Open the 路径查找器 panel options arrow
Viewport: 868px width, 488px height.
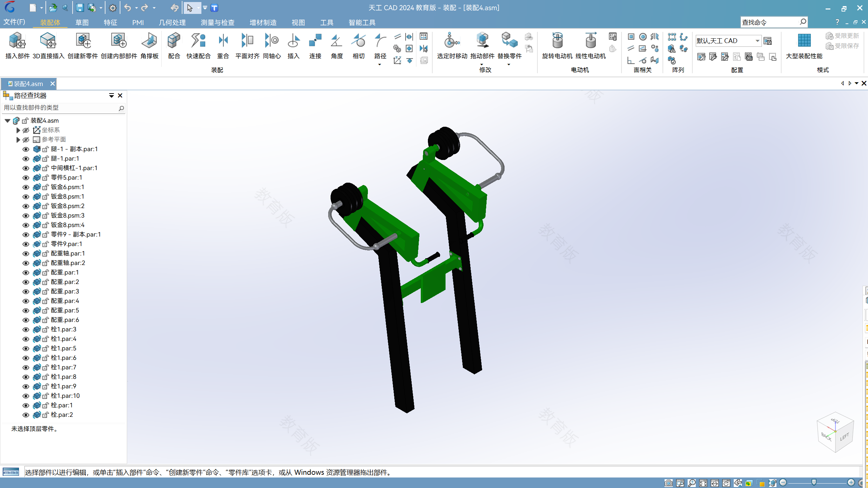[x=111, y=96]
